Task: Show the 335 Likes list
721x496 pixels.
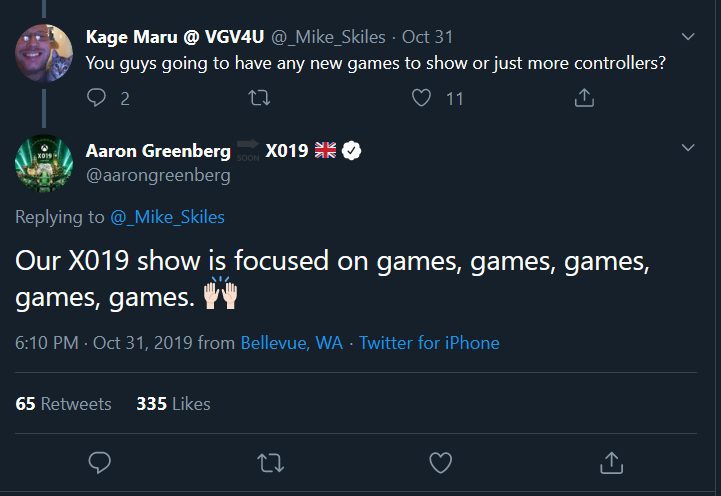Action: (x=173, y=404)
